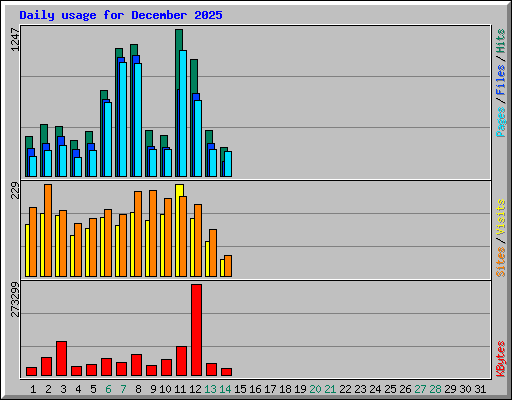Click day 24 on the x-axis
Screen dimensions: 512x400
pos(375,389)
